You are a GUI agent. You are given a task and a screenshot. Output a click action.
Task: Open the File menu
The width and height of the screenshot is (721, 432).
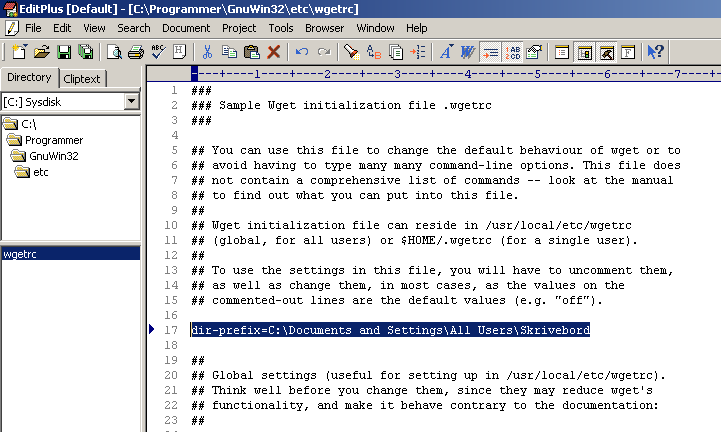click(x=33, y=28)
